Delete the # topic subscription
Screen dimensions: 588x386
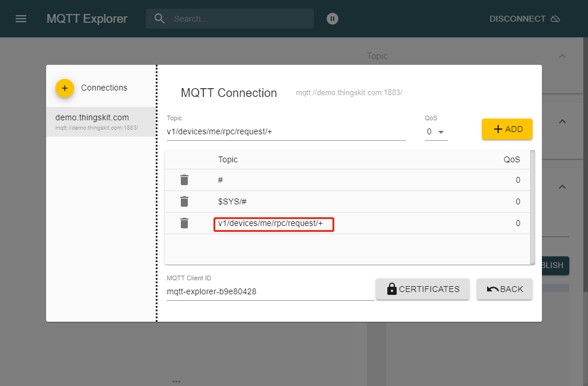click(x=184, y=180)
